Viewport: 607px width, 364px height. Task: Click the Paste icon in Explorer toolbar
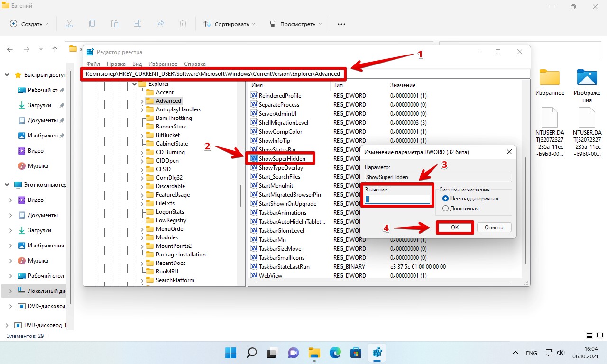[115, 24]
